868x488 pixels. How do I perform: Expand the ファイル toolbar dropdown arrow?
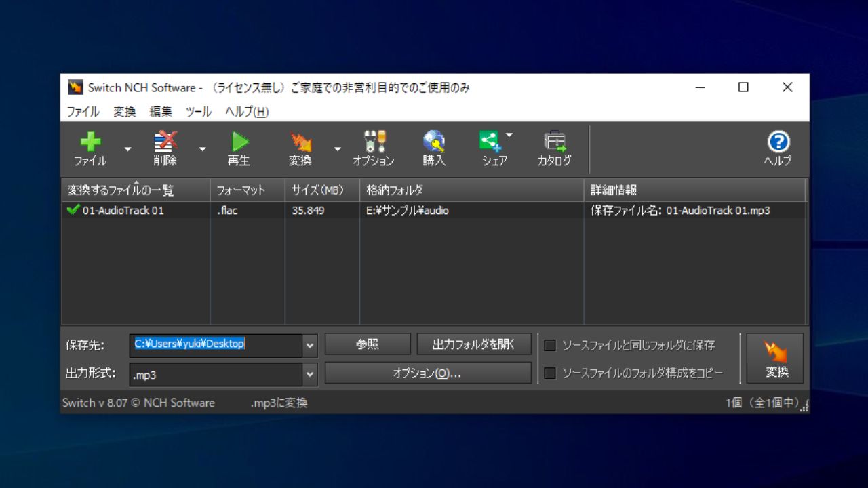(x=127, y=149)
